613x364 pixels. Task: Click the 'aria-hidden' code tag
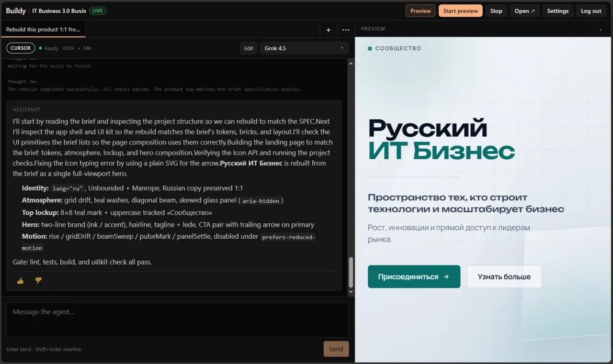coord(261,201)
